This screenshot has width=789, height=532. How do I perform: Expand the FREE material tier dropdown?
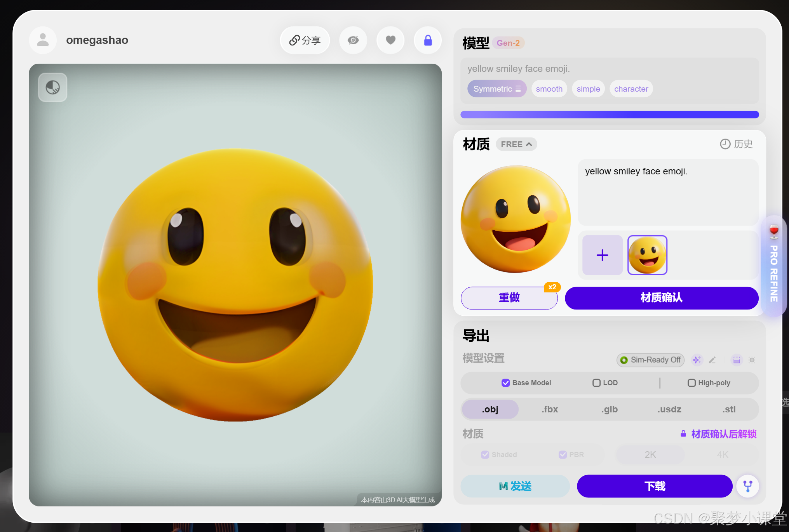(x=516, y=144)
